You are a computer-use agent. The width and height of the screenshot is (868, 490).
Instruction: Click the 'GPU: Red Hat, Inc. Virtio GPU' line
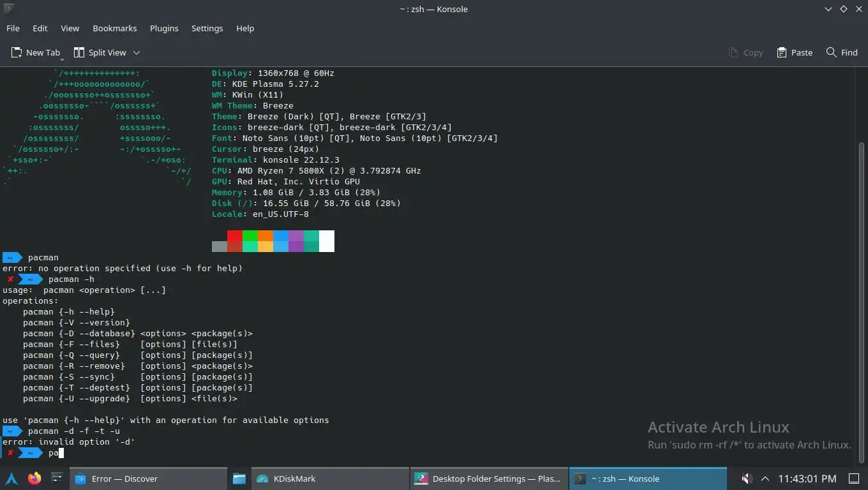286,181
